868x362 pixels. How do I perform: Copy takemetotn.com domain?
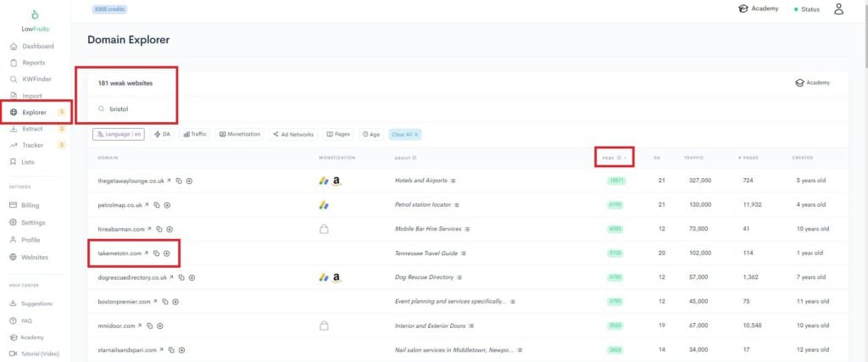(x=156, y=253)
